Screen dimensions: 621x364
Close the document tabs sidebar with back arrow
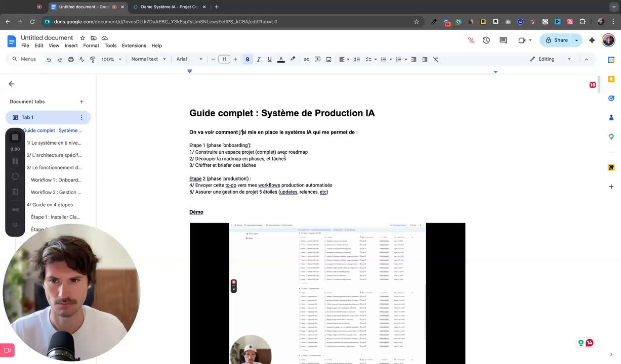11,84
